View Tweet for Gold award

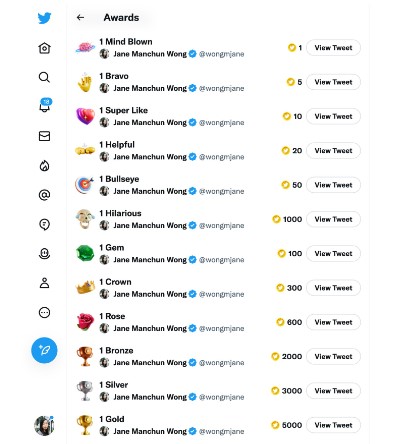pos(333,425)
